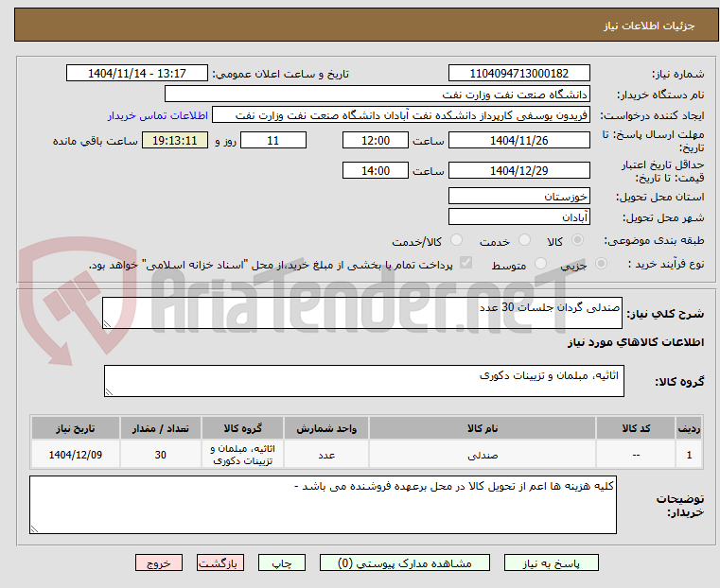Click the need date cell 1404/12/09
Viewport: 720px width, 588px height.
click(x=76, y=455)
